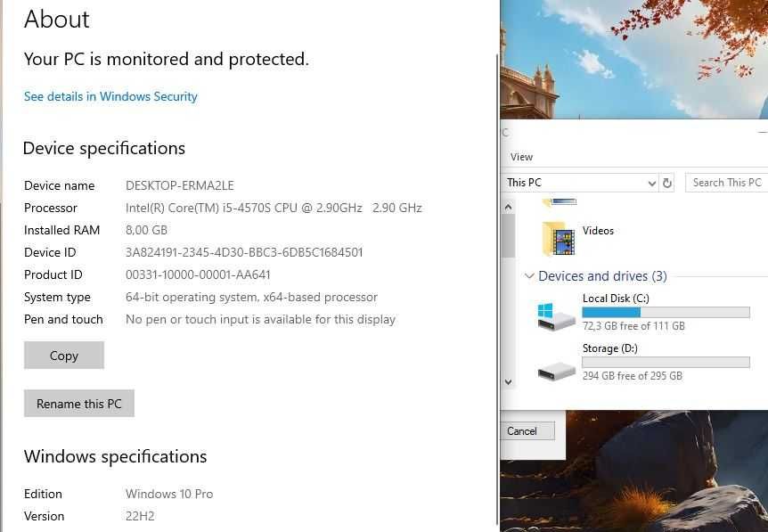Select the Storage (D:) drive icon
Screen dimensions: 768x532
coord(557,371)
